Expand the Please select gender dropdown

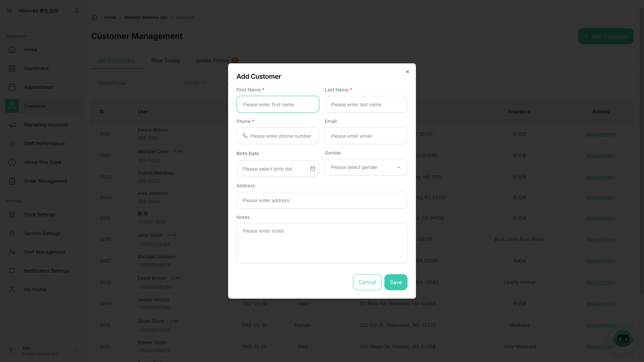tap(366, 167)
